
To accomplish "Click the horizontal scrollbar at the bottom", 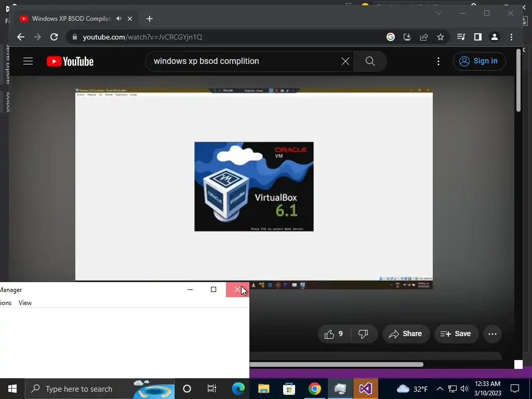I will click(x=336, y=364).
